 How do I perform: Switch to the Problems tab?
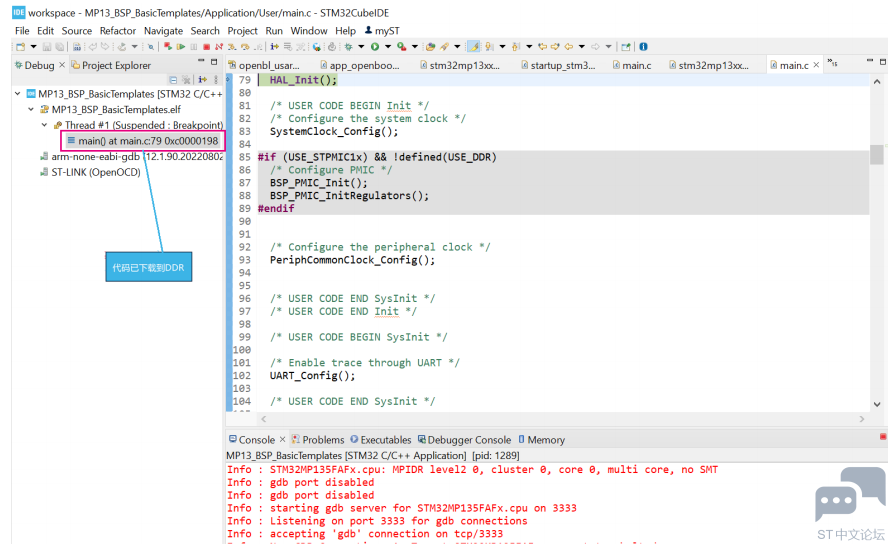click(x=318, y=440)
